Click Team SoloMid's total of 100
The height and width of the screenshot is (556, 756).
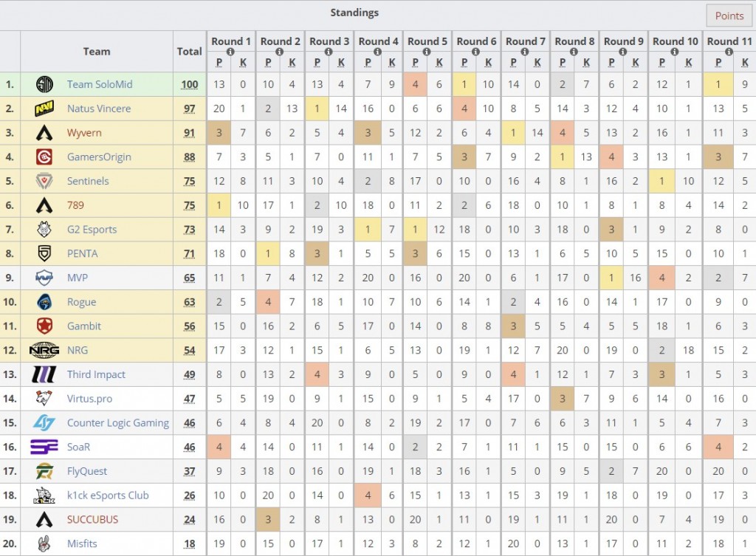[190, 84]
